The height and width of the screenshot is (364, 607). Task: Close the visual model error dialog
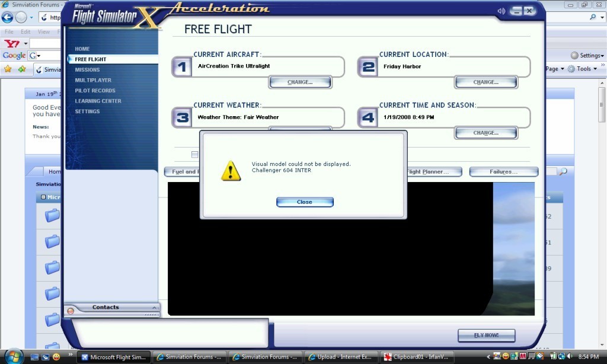pos(305,202)
